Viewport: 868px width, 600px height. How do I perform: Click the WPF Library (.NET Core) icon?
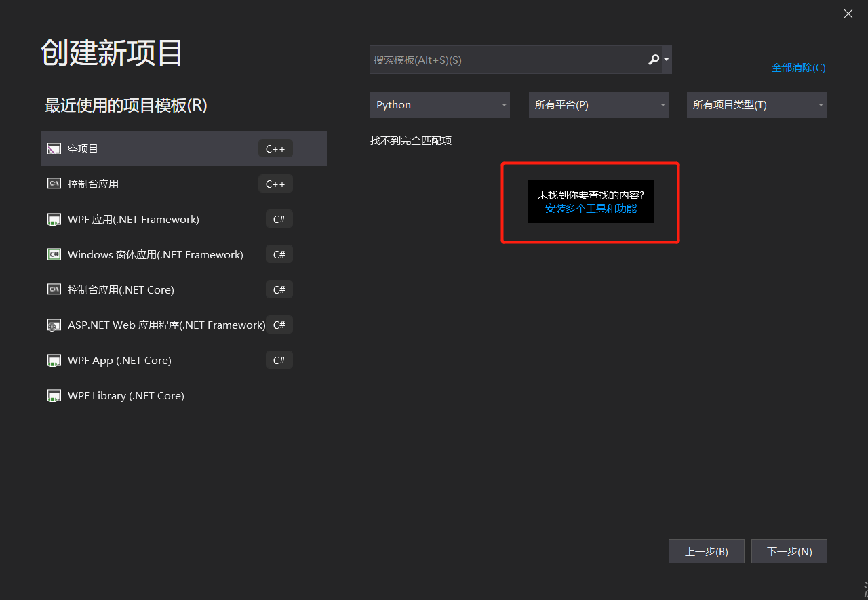(54, 395)
